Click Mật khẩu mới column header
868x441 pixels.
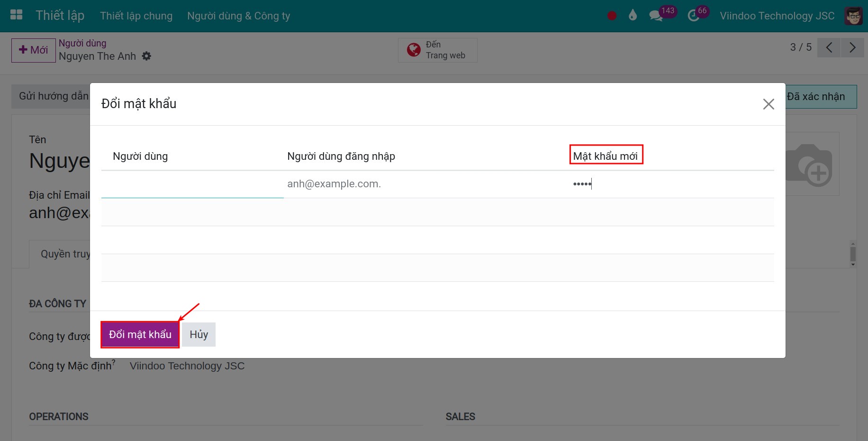pos(605,156)
